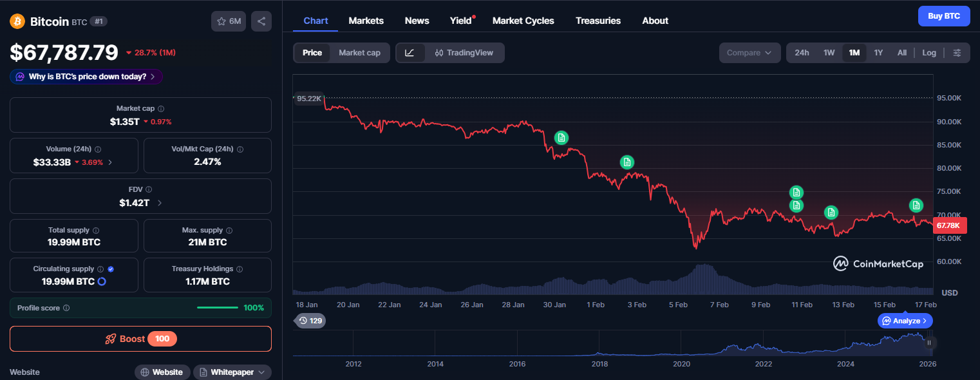Click Volume (24h) info icon
This screenshot has width=980, height=380.
[97, 149]
